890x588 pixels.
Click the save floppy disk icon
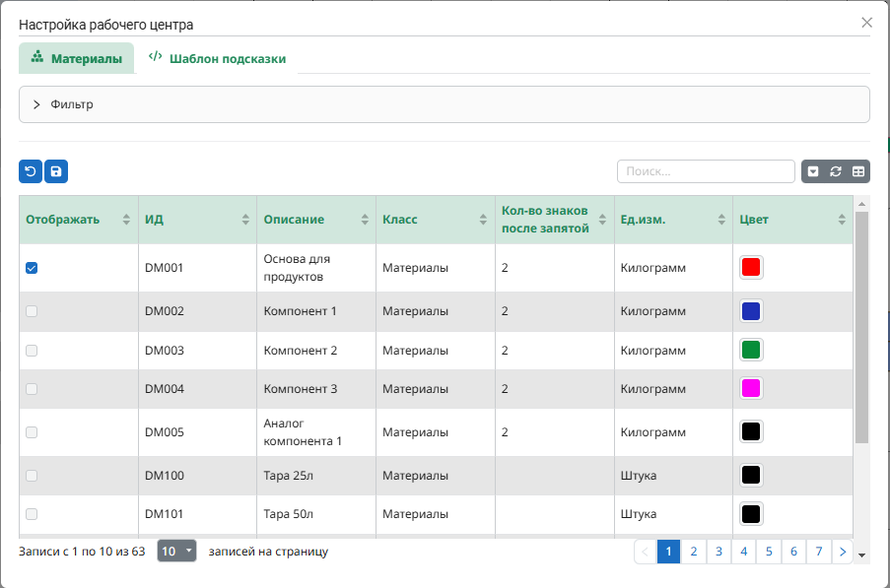[x=56, y=171]
